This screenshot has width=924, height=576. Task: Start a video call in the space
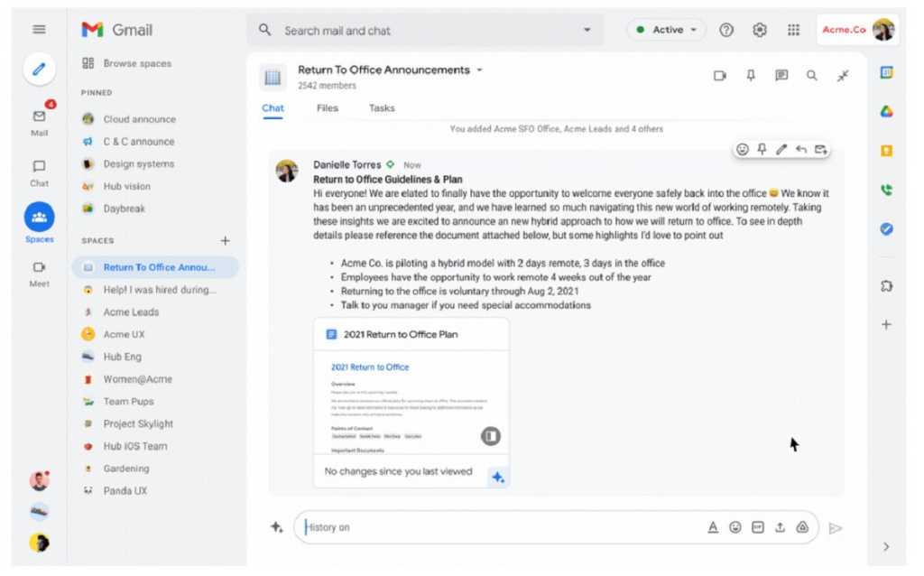(x=720, y=76)
